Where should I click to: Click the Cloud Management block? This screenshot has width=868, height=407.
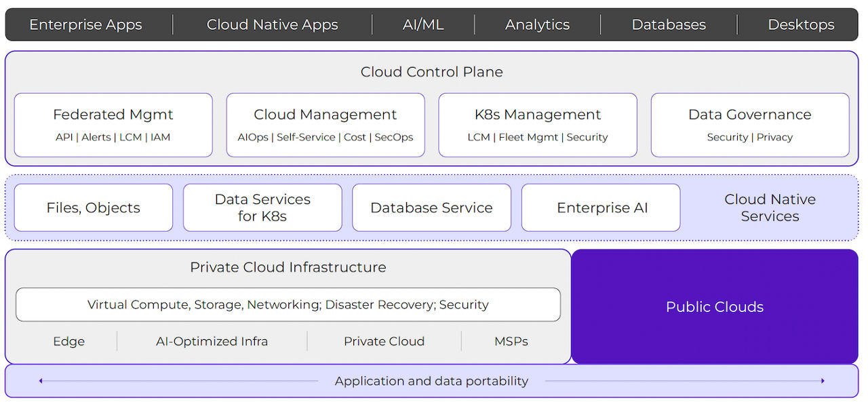pyautogui.click(x=325, y=124)
